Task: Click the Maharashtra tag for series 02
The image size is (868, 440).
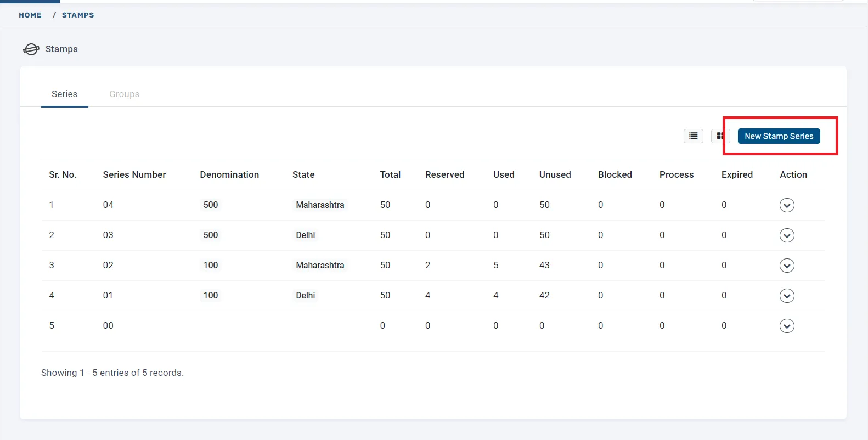Action: point(320,266)
